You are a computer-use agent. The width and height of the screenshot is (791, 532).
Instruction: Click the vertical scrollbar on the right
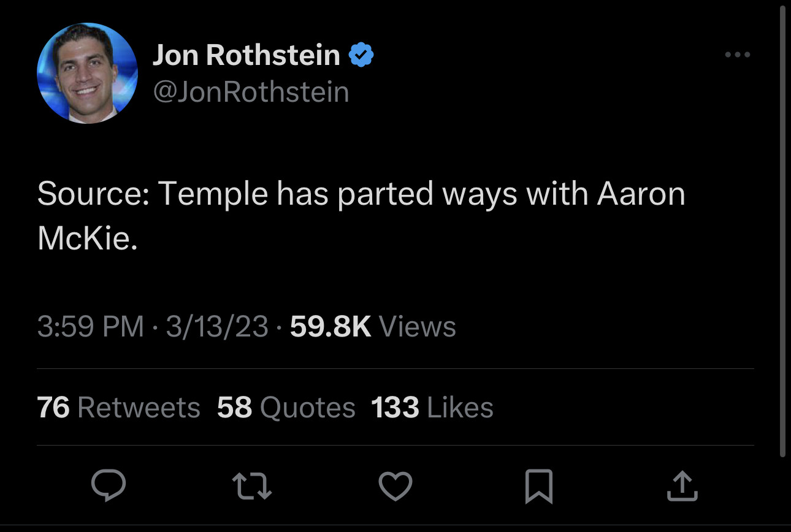(782, 233)
